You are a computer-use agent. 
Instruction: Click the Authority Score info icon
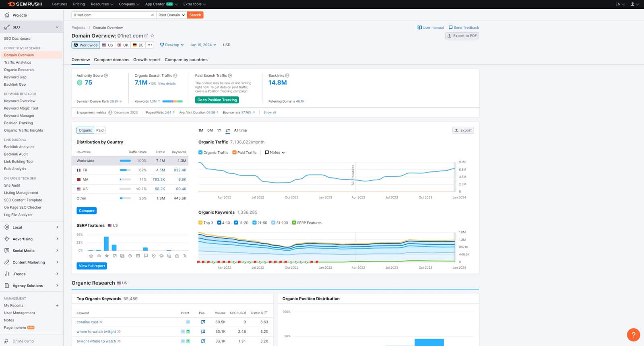pos(106,76)
